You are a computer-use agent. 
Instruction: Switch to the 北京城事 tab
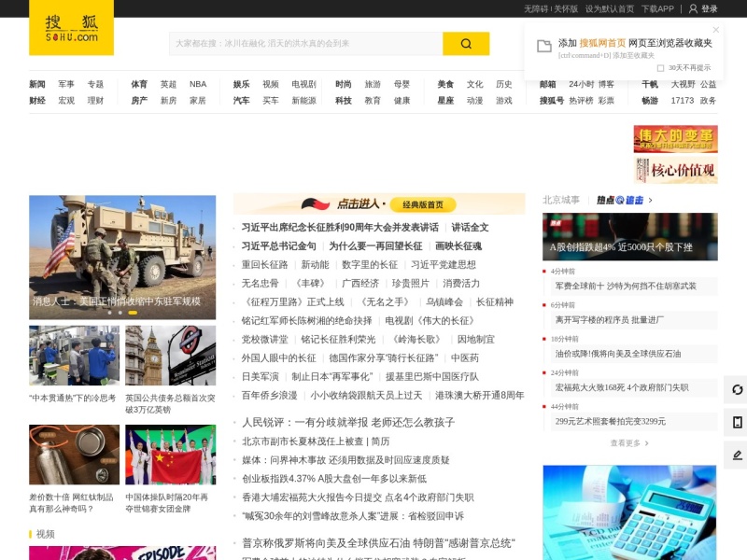[561, 200]
